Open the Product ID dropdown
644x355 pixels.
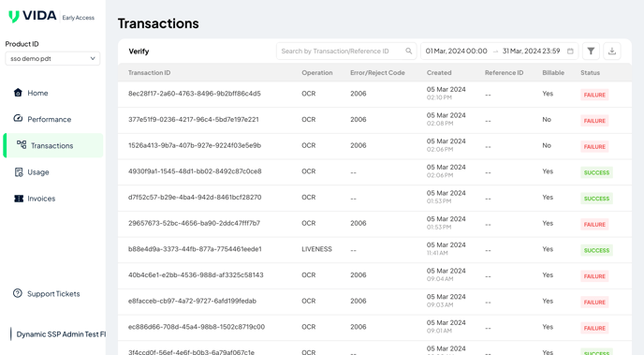(52, 58)
